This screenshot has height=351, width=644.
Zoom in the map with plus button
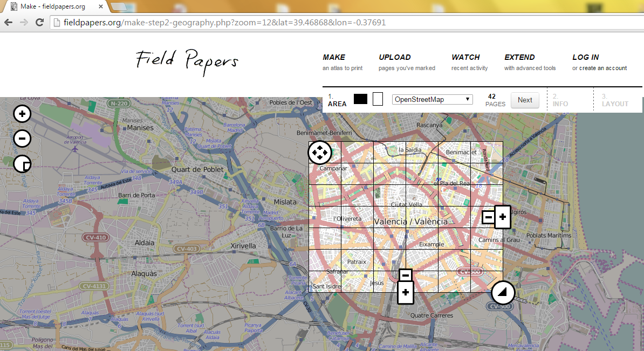22,114
